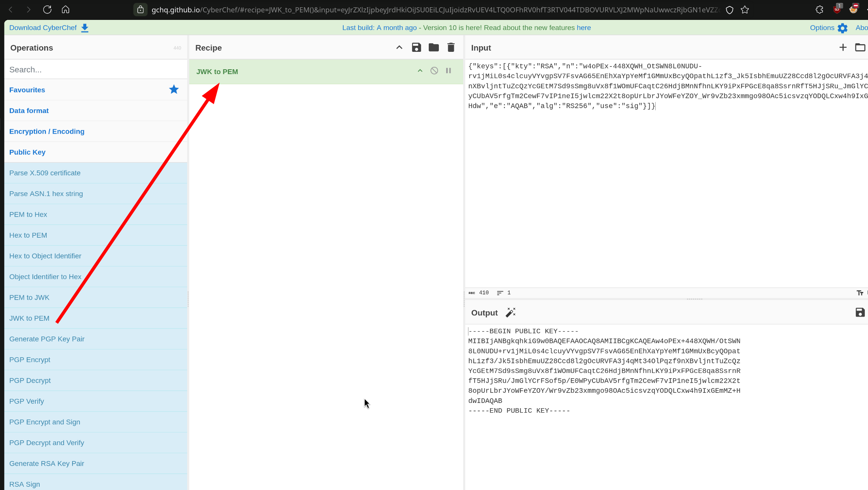Image resolution: width=868 pixels, height=490 pixels.
Task: Toggle the disable step clock icon
Action: pyautogui.click(x=434, y=70)
